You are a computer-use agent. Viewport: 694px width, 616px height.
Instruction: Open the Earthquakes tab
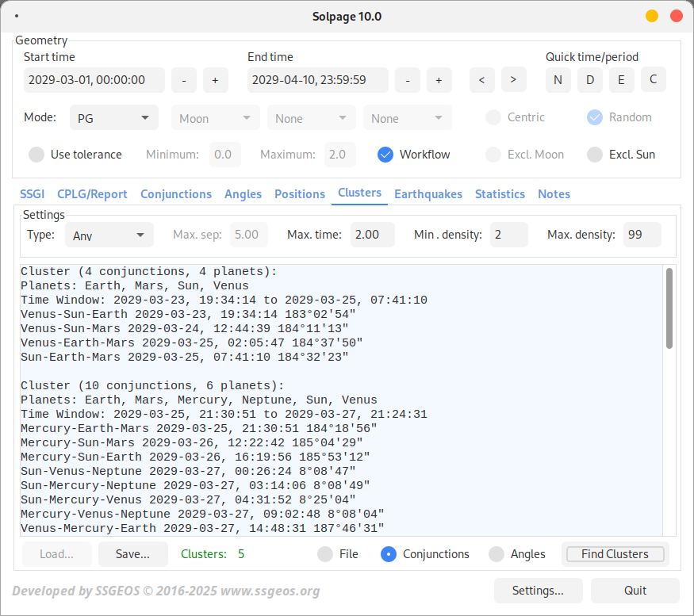(428, 194)
